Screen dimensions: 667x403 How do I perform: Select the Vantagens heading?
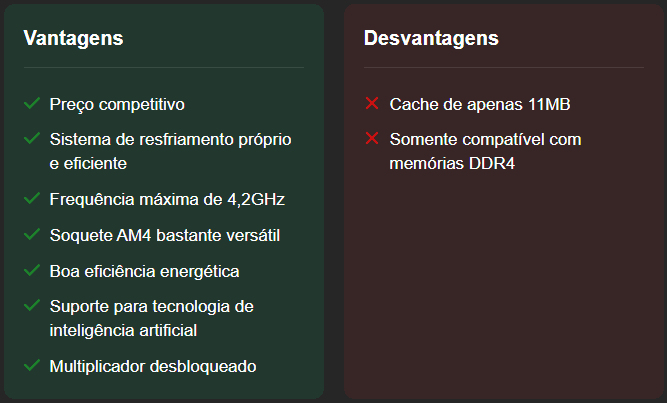(x=74, y=38)
